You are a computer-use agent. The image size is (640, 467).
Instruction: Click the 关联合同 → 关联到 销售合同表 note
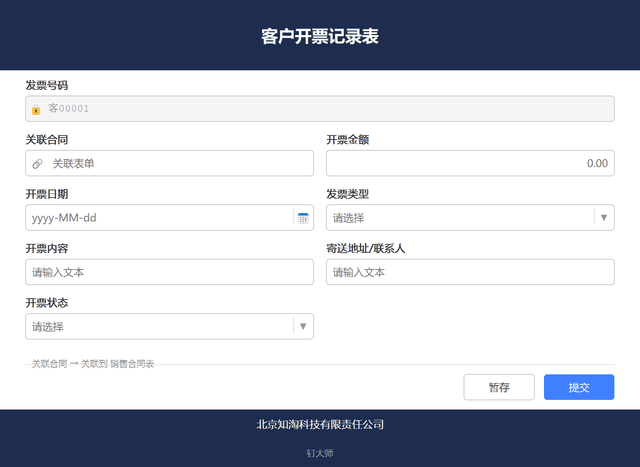point(93,363)
